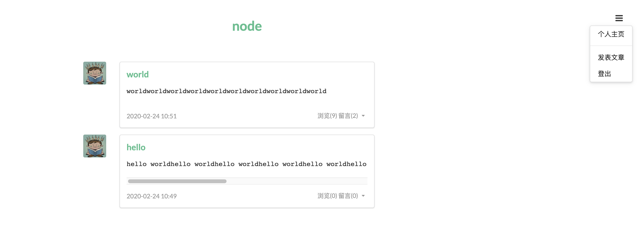Select 个人主页 from the menu
Image resolution: width=644 pixels, height=232 pixels.
coord(611,34)
